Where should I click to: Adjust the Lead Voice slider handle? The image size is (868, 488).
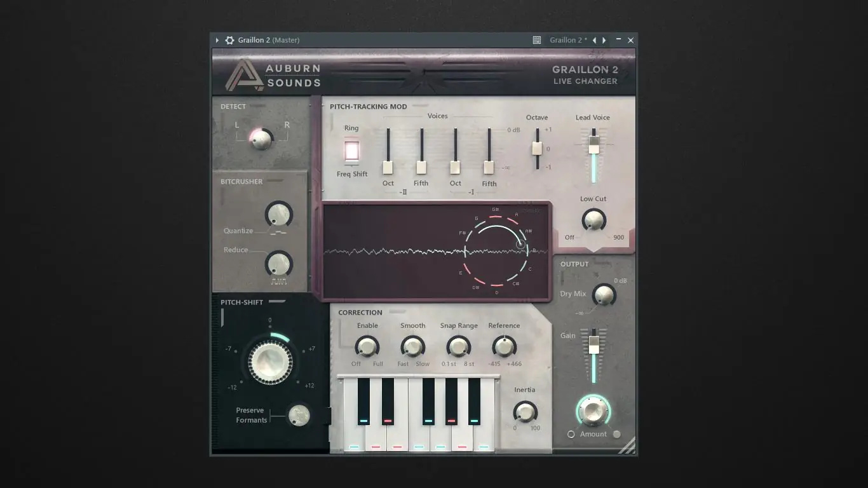pyautogui.click(x=593, y=144)
